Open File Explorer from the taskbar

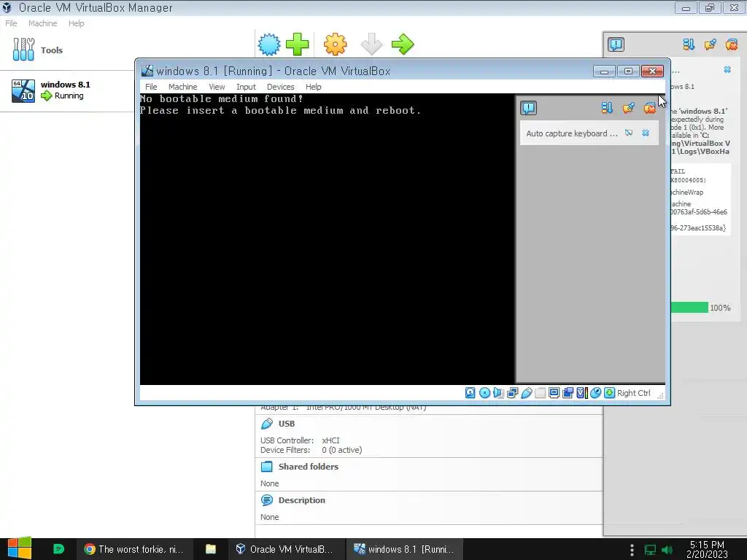coord(211,549)
